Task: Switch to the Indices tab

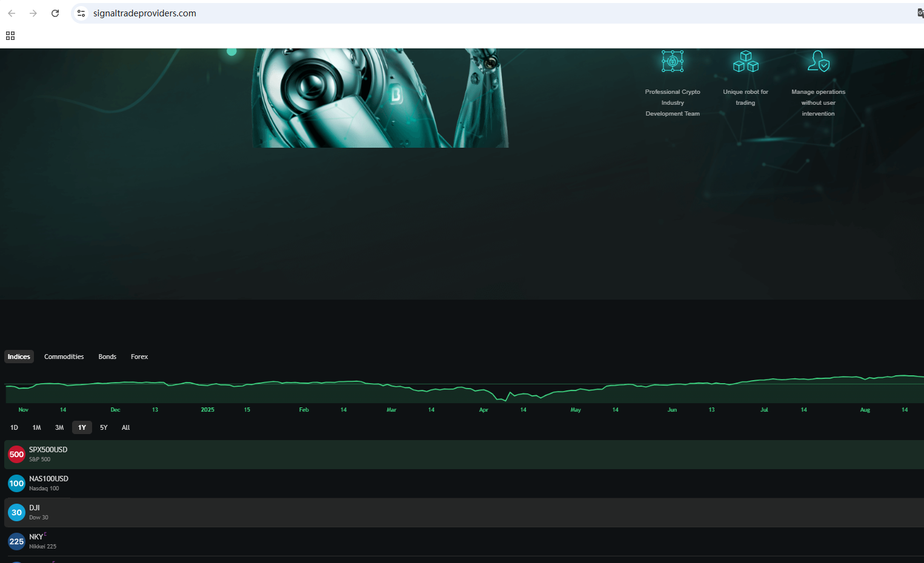Action: tap(19, 357)
